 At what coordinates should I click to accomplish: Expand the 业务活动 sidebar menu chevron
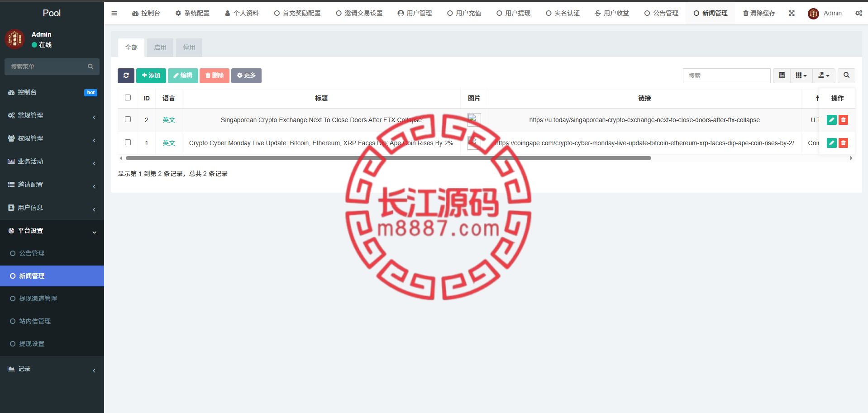point(94,163)
